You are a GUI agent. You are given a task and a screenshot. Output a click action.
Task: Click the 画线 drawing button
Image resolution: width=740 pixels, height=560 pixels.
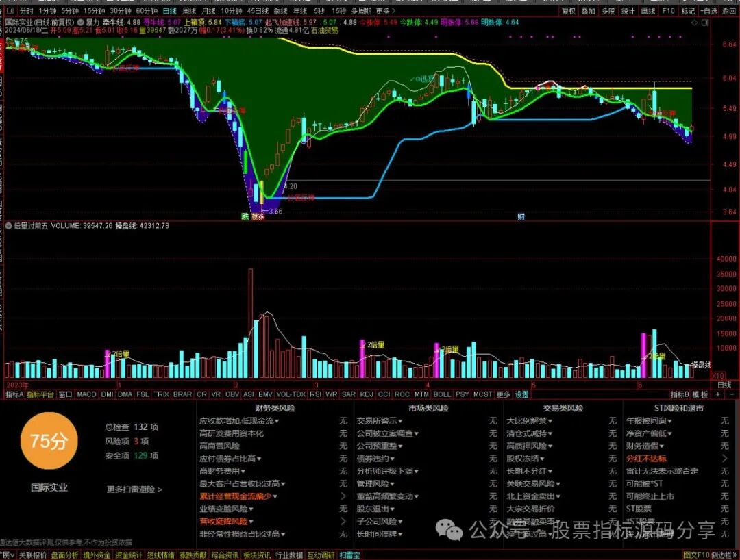(648, 10)
